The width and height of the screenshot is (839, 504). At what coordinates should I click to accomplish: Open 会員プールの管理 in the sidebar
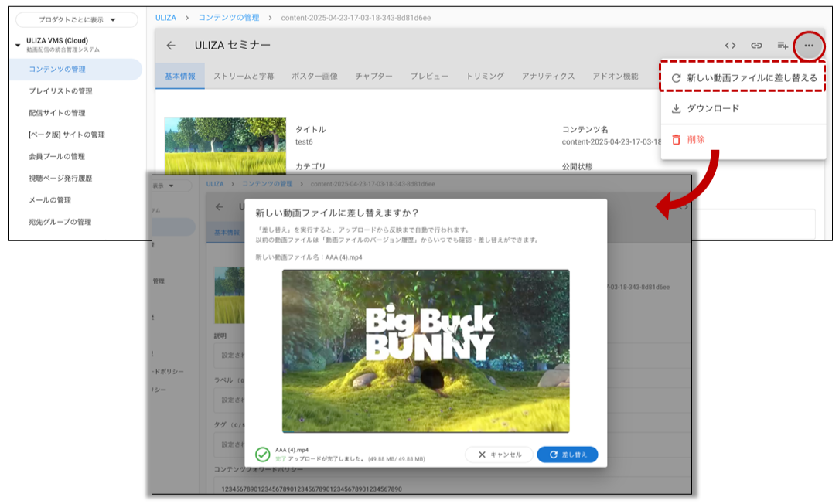coord(57,157)
